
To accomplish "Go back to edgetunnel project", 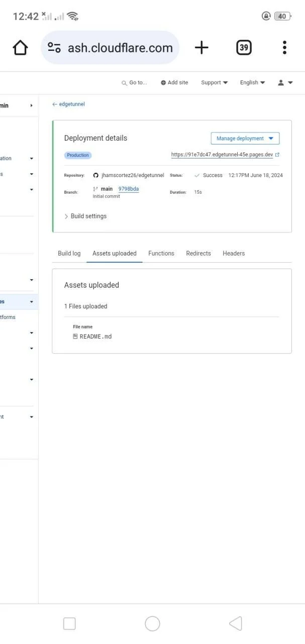I will 68,104.
